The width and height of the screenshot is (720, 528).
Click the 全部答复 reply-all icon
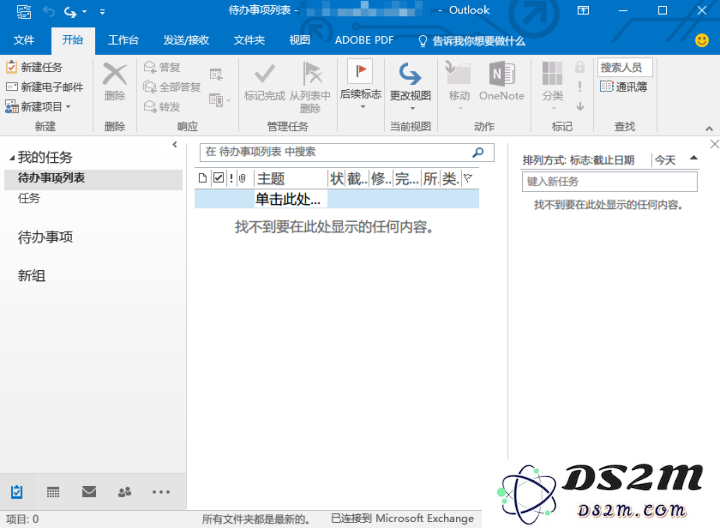click(150, 87)
